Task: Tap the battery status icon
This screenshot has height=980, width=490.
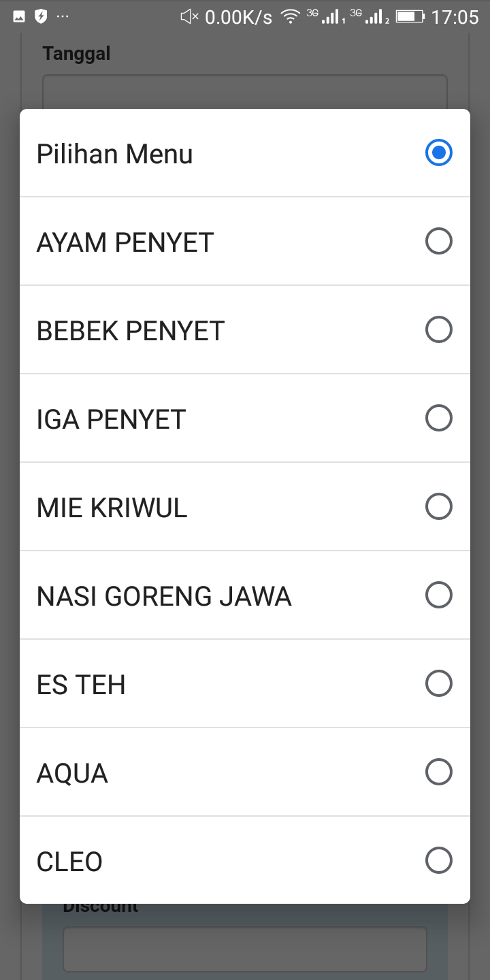Action: (410, 17)
